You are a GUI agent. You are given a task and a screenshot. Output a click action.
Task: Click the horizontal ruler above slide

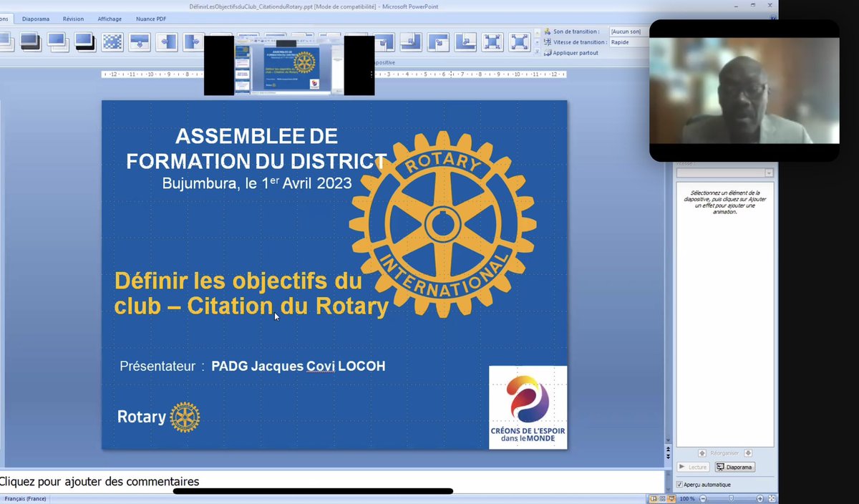[334, 74]
